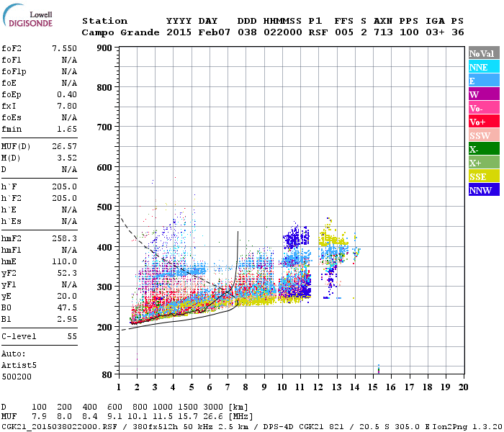Click the B0 value 47.5
This screenshot has height=432, width=504.
(x=67, y=307)
